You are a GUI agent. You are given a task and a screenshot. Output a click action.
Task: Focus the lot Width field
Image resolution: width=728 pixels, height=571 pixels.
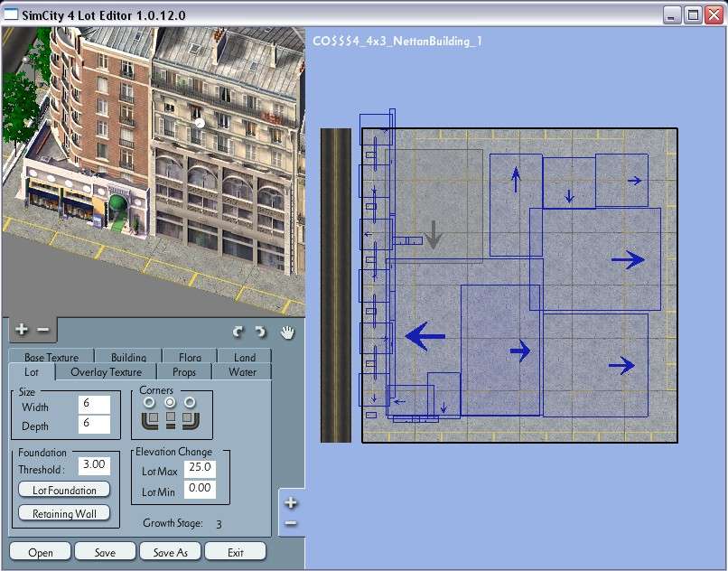point(94,404)
